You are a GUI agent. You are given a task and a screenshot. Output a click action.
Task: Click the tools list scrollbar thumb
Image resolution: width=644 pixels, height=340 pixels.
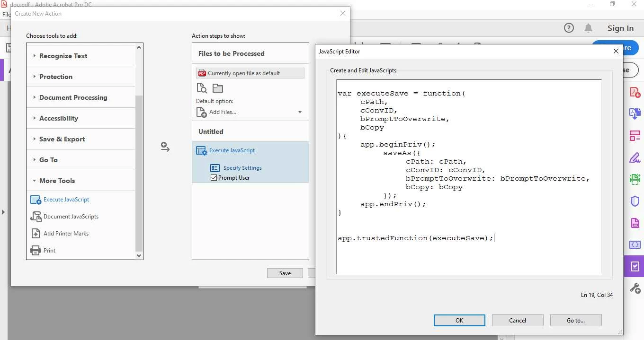coord(139,173)
